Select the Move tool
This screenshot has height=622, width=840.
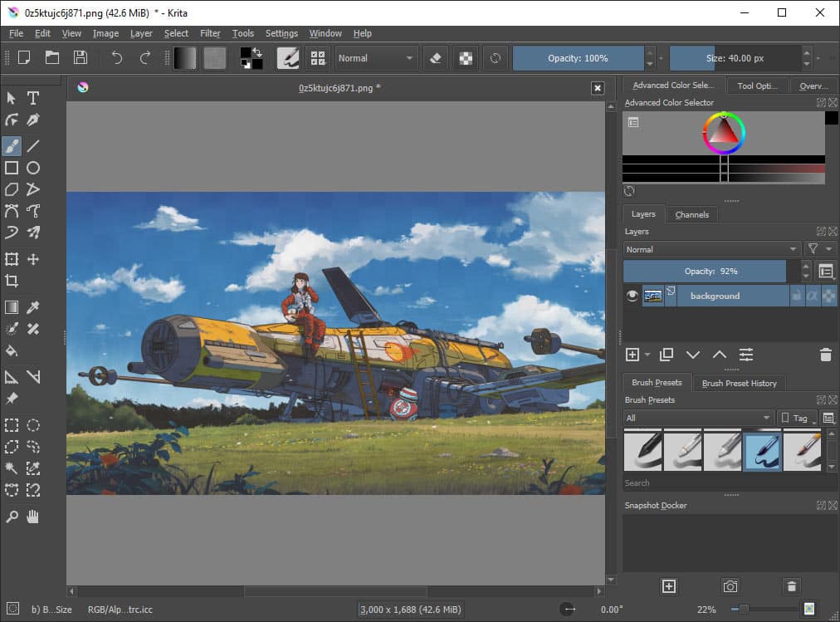33,259
